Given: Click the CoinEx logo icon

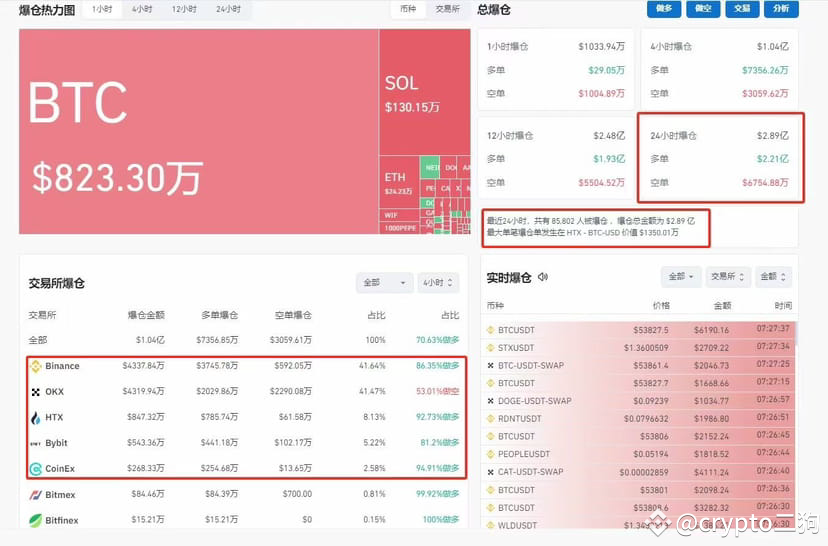Looking at the screenshot, I should pyautogui.click(x=35, y=469).
